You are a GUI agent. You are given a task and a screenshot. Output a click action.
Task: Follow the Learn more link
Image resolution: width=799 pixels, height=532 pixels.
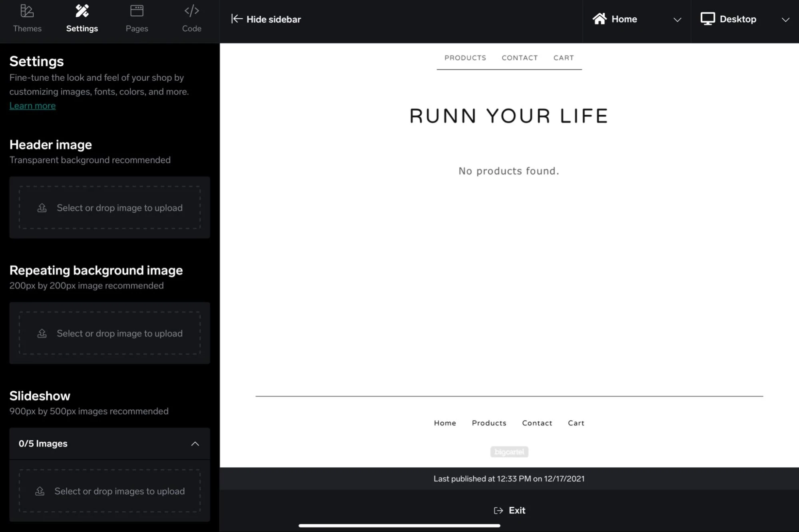click(x=32, y=106)
